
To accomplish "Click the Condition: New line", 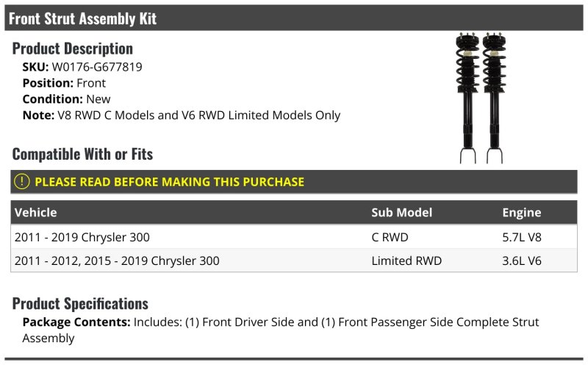I will (66, 99).
